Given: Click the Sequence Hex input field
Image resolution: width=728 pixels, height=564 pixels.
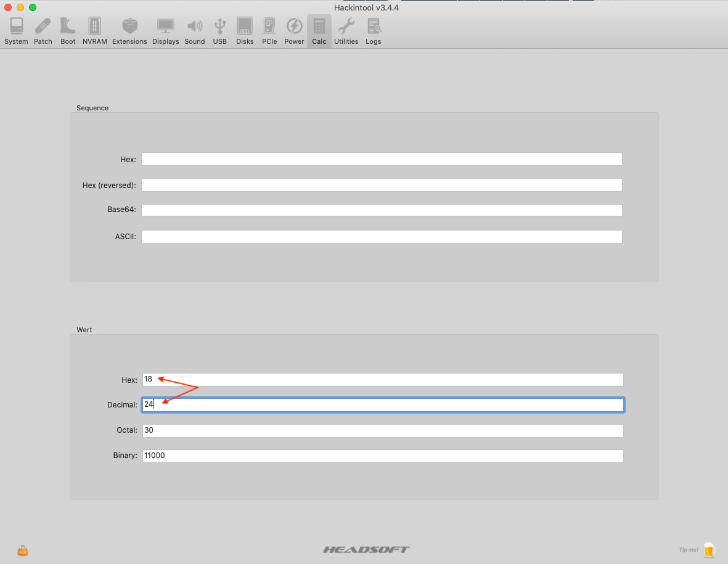Looking at the screenshot, I should coord(382,159).
